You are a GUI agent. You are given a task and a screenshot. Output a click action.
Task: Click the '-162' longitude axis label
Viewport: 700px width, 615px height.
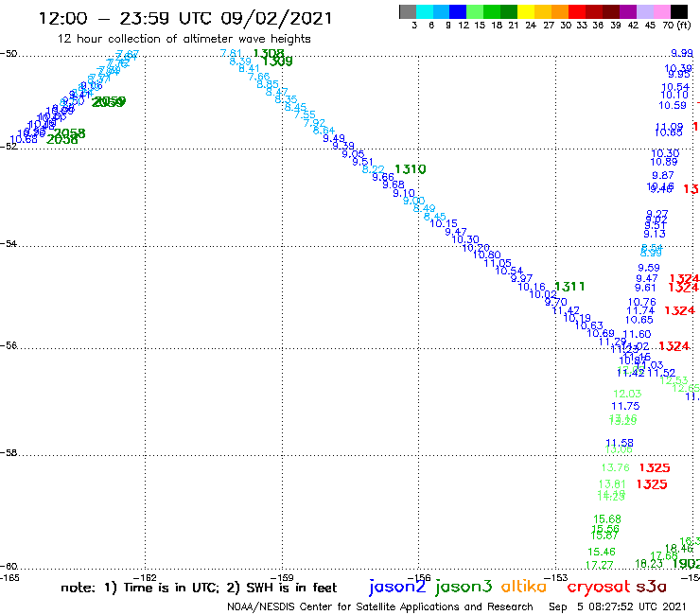click(145, 577)
